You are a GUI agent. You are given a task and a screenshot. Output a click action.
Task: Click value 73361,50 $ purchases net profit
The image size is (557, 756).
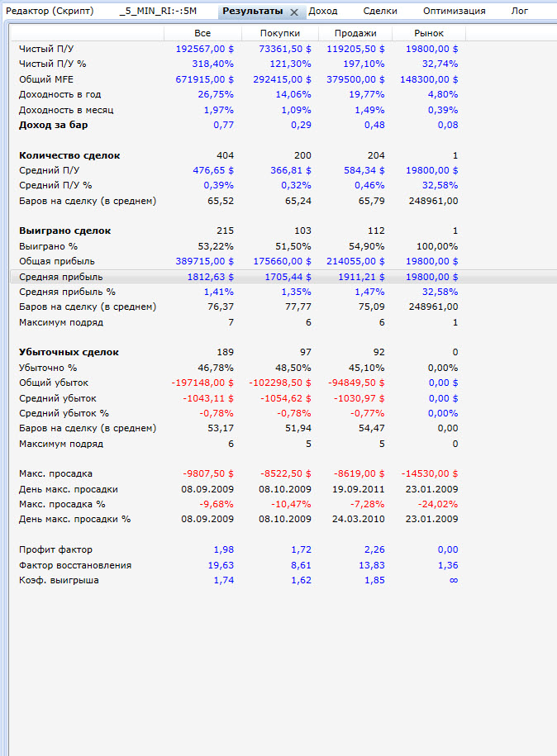coord(284,49)
